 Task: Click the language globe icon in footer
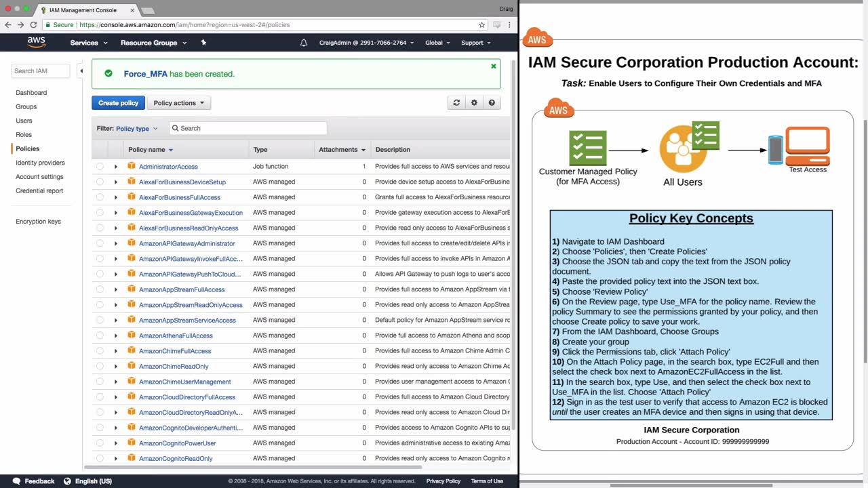pyautogui.click(x=67, y=481)
